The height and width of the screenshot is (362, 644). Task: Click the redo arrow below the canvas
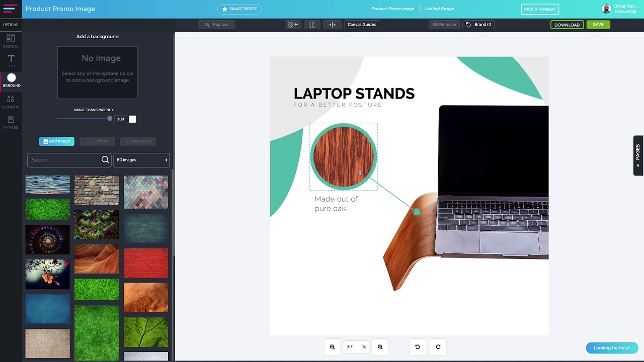coord(438,346)
